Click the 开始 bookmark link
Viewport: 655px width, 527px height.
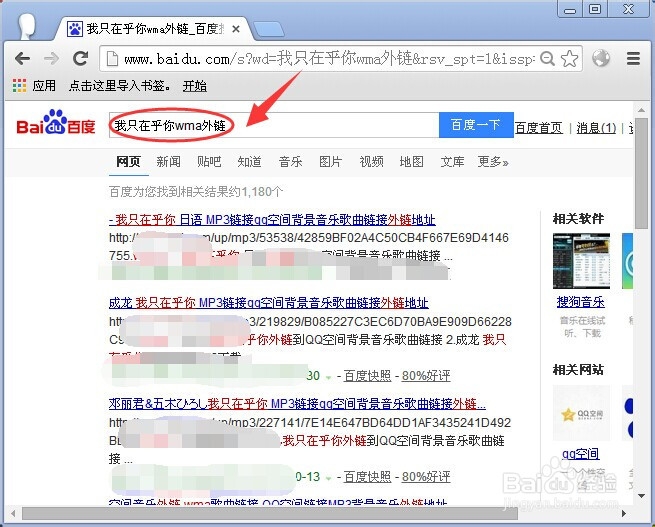click(195, 86)
